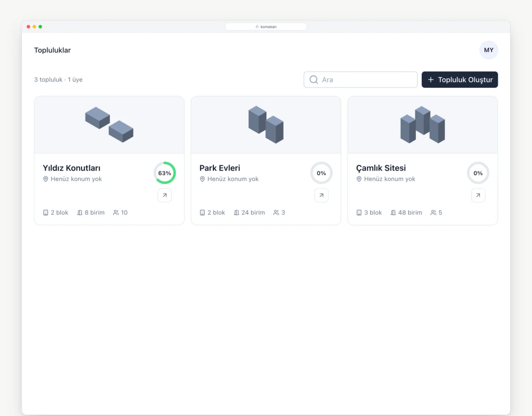Click location pin under Çamlık Sitesi
Viewport: 532px width, 416px height.
(359, 179)
